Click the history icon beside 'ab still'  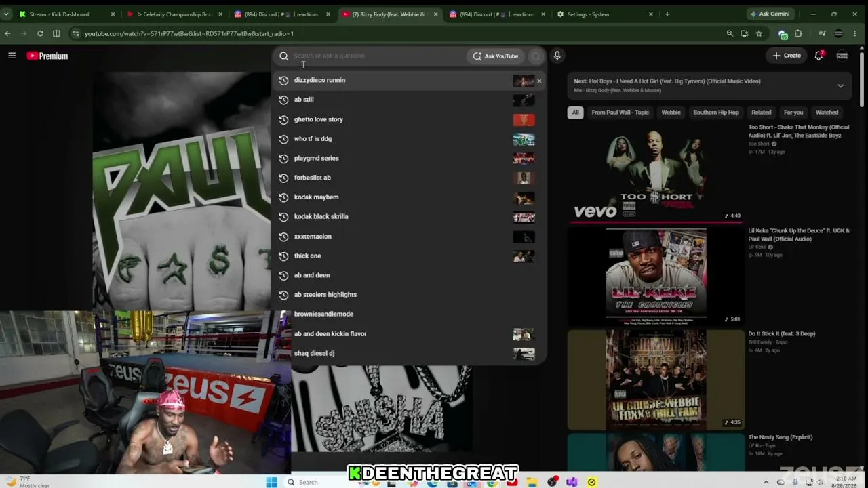pyautogui.click(x=283, y=100)
